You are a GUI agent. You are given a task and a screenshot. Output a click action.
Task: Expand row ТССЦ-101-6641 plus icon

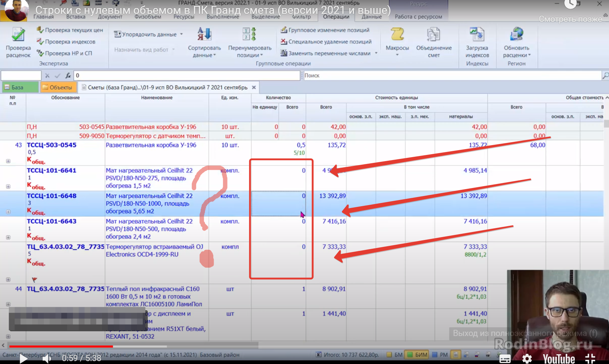click(x=8, y=187)
